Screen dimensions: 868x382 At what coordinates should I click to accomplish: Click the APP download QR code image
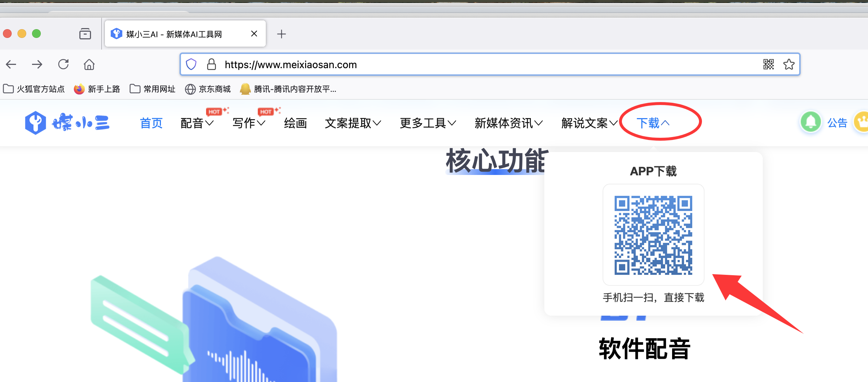pyautogui.click(x=653, y=235)
